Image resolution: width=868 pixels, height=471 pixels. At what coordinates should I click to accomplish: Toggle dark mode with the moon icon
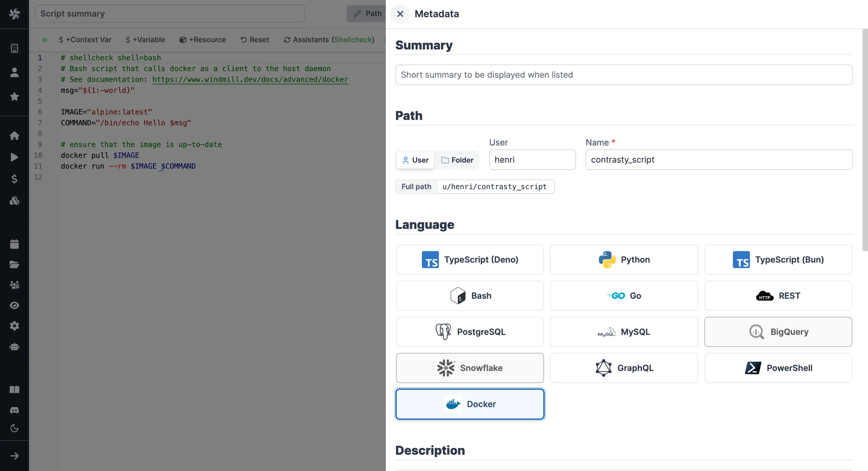pos(14,428)
